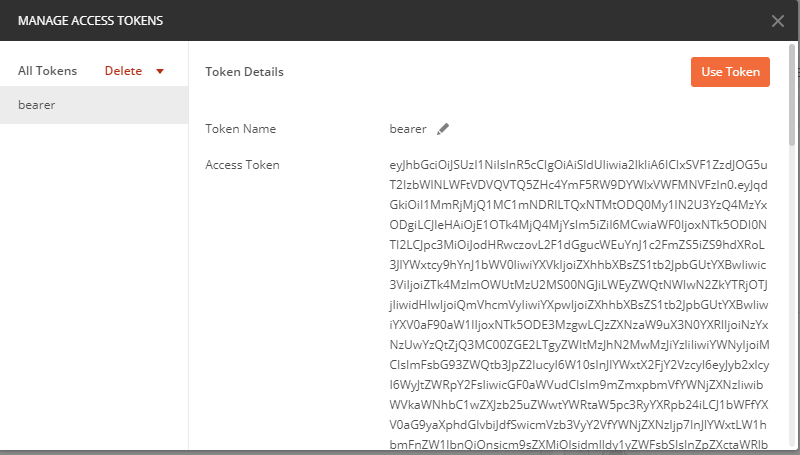800x455 pixels.
Task: Click the Access Token label
Action: coord(242,165)
